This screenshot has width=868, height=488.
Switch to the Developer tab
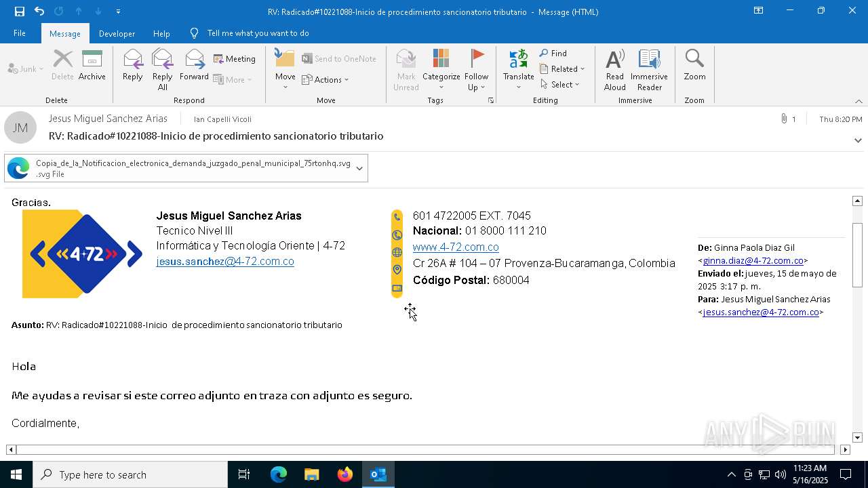coord(117,33)
